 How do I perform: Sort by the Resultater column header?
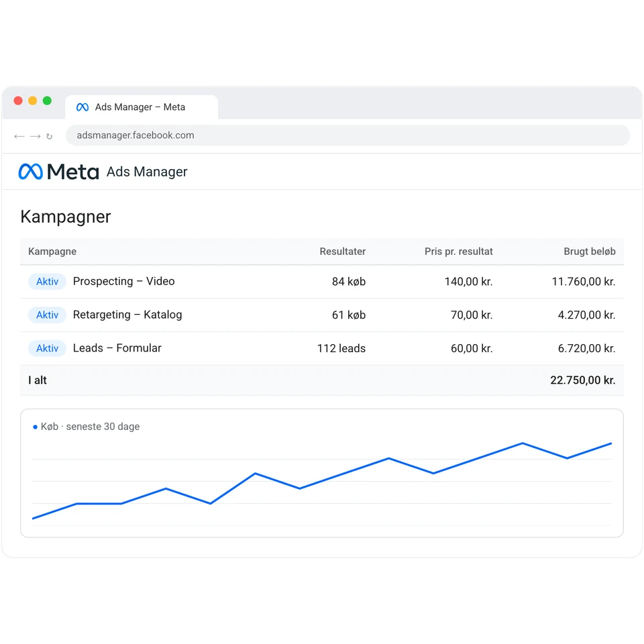tap(343, 252)
